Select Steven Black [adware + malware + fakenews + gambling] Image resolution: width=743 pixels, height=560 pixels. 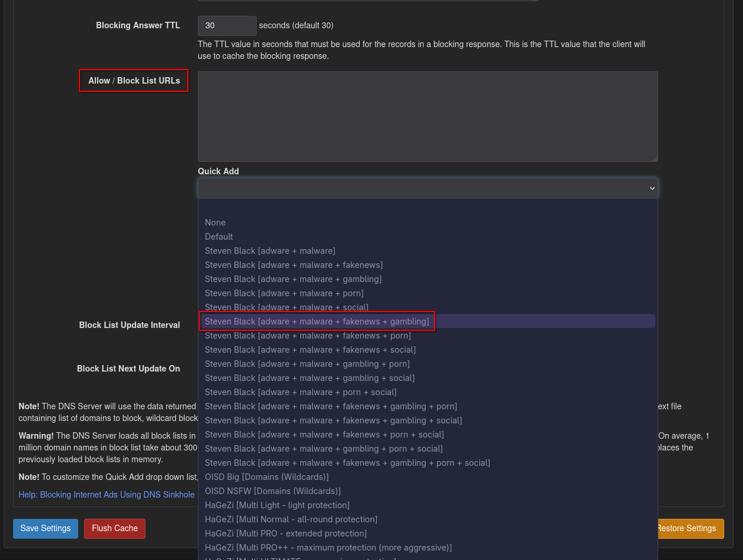click(428, 322)
